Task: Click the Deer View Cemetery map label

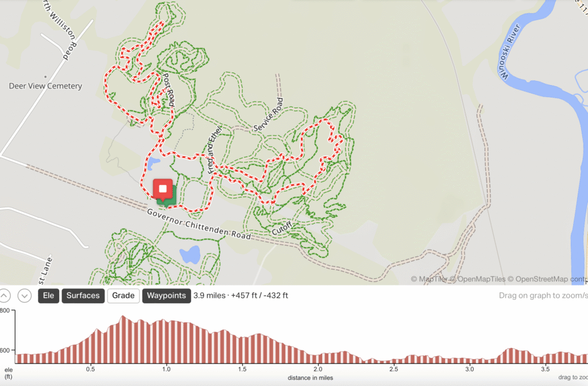Action: click(x=45, y=86)
